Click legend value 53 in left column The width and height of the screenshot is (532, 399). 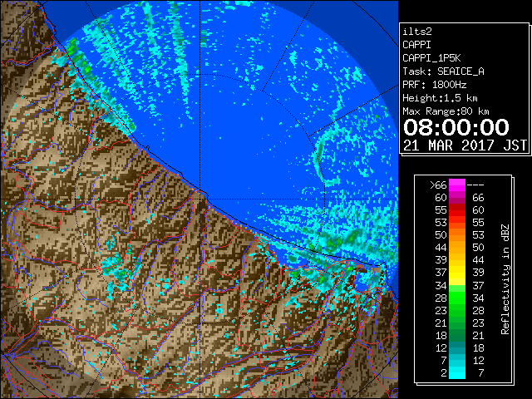[x=441, y=223]
